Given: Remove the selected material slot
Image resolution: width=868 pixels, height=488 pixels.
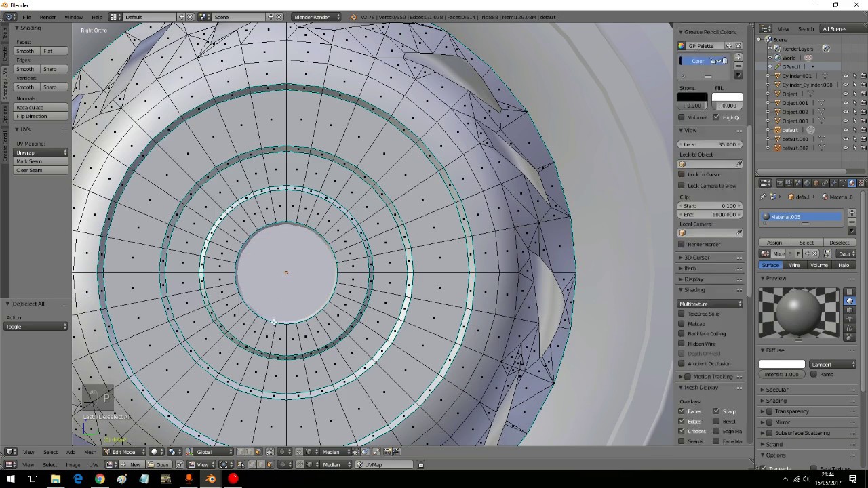Looking at the screenshot, I should pos(852,222).
